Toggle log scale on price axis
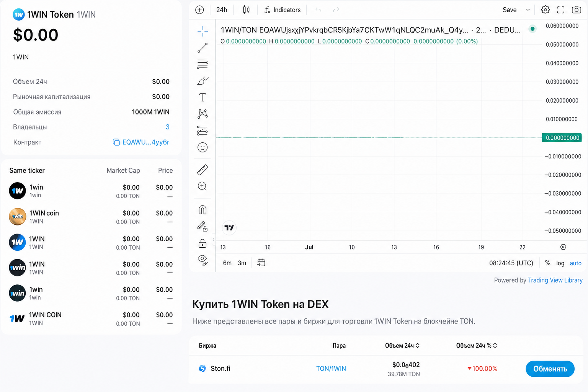This screenshot has height=392, width=588. click(560, 263)
